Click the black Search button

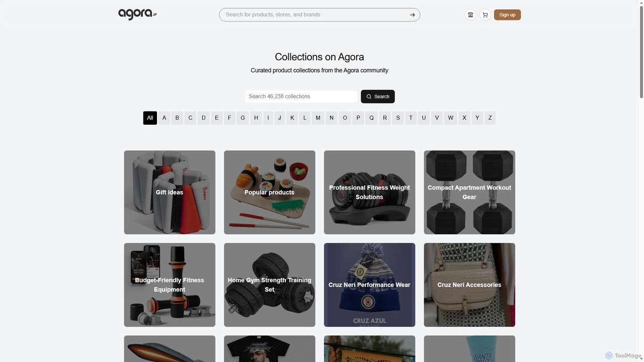pos(378,97)
